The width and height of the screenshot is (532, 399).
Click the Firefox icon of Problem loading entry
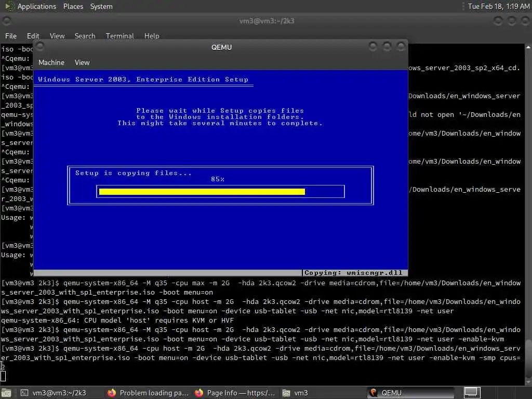click(112, 393)
